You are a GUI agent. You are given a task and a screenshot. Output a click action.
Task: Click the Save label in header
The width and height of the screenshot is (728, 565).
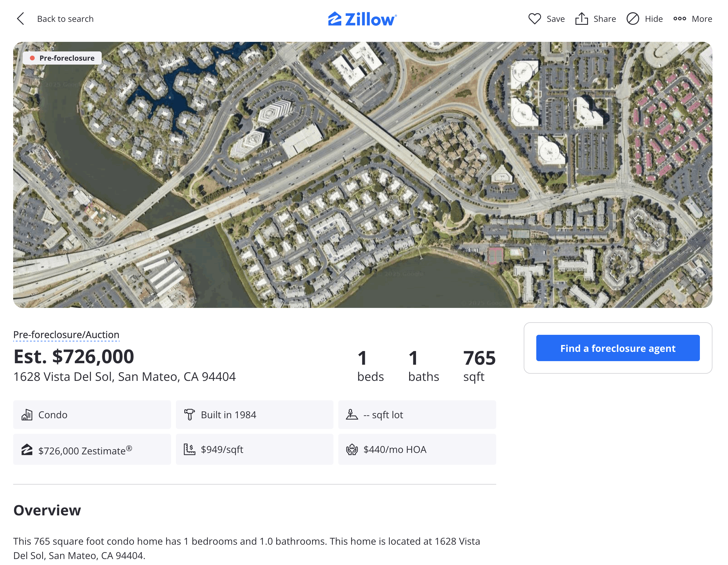point(555,19)
